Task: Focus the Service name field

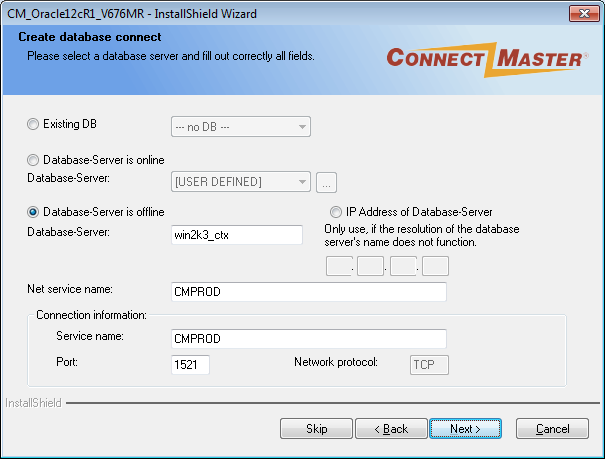Action: (309, 339)
